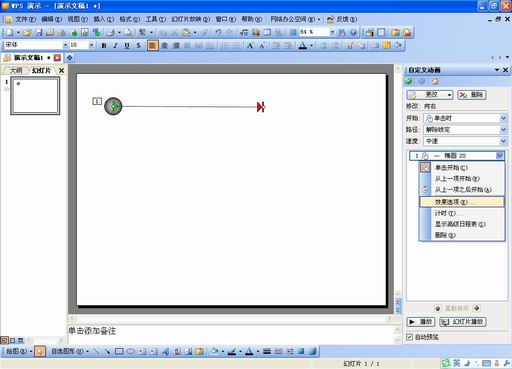Viewport: 512px width, 369px height.
Task: Click the undo arrow icon
Action: [218, 32]
